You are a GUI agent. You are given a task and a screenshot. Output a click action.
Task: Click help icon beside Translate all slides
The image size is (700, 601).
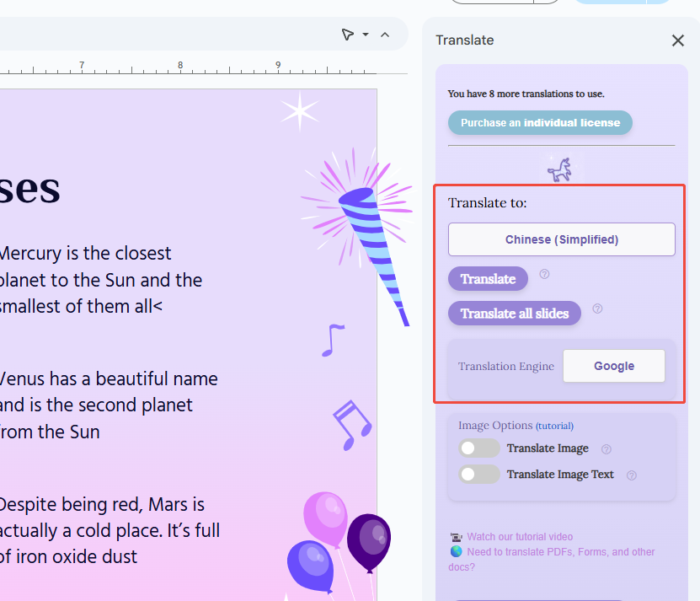pyautogui.click(x=597, y=309)
